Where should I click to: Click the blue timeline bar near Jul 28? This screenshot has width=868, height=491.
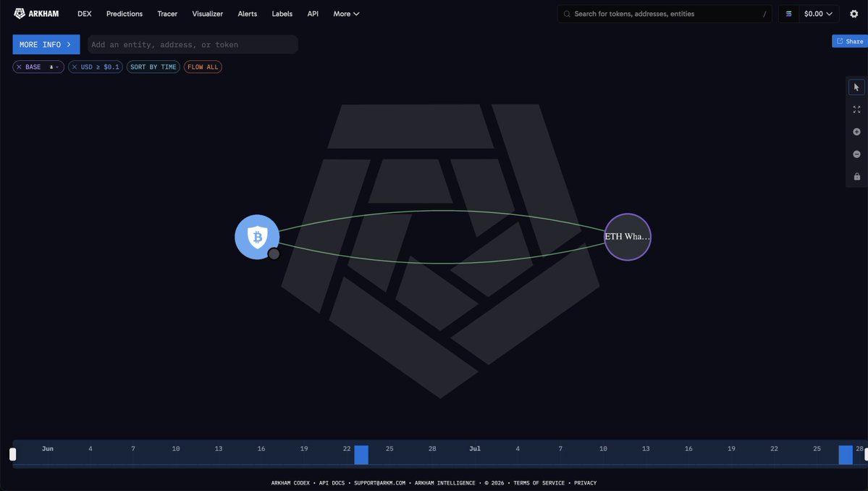[846, 455]
